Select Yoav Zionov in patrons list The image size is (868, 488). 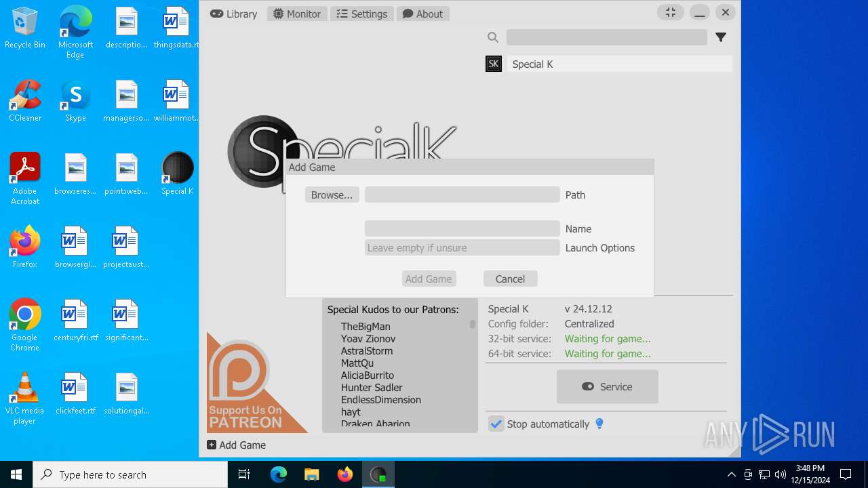pos(368,339)
